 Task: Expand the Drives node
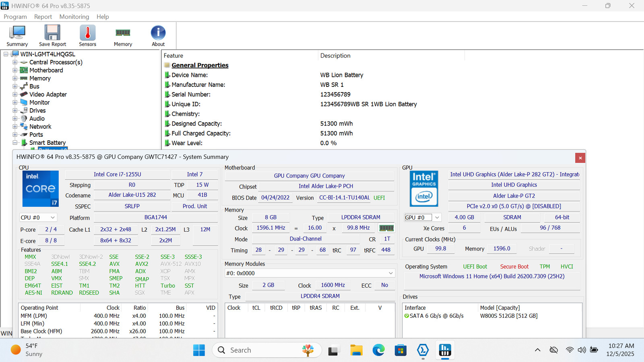click(x=15, y=111)
